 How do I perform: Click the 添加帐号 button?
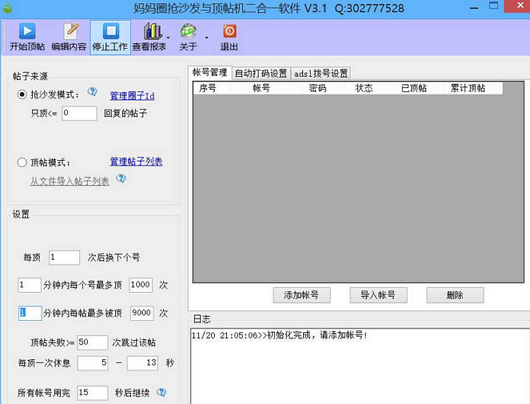click(x=302, y=295)
